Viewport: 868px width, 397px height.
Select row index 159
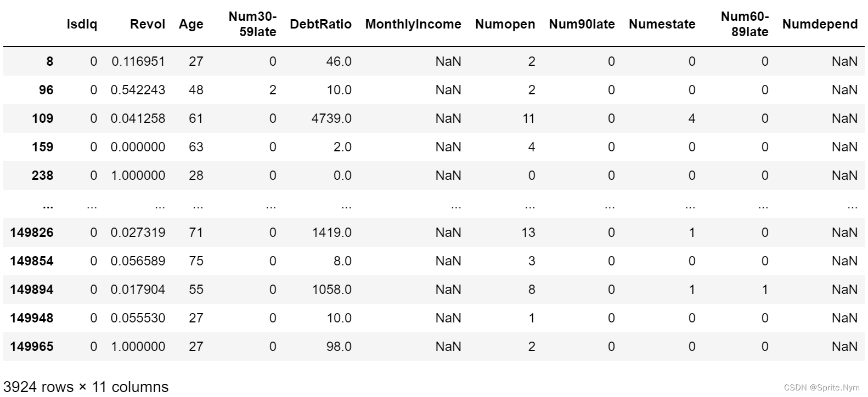[x=43, y=147]
